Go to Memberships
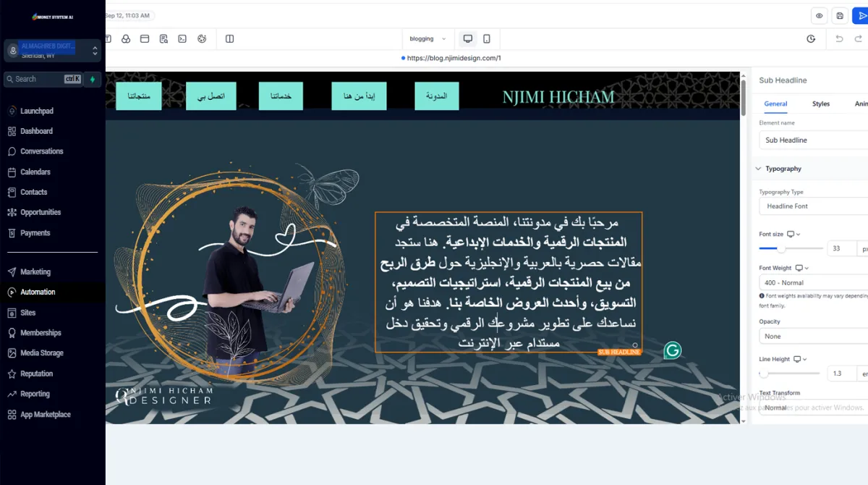 [41, 333]
